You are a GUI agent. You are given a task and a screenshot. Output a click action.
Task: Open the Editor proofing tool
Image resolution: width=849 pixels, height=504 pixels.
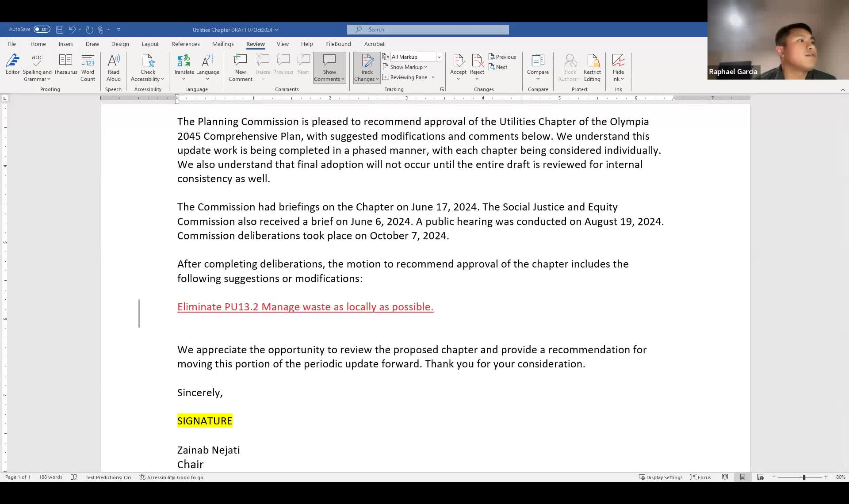click(x=12, y=64)
